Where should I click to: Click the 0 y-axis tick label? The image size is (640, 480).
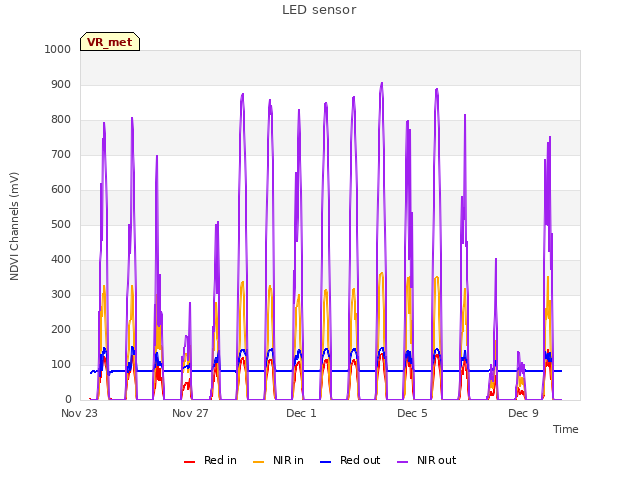[x=68, y=400]
